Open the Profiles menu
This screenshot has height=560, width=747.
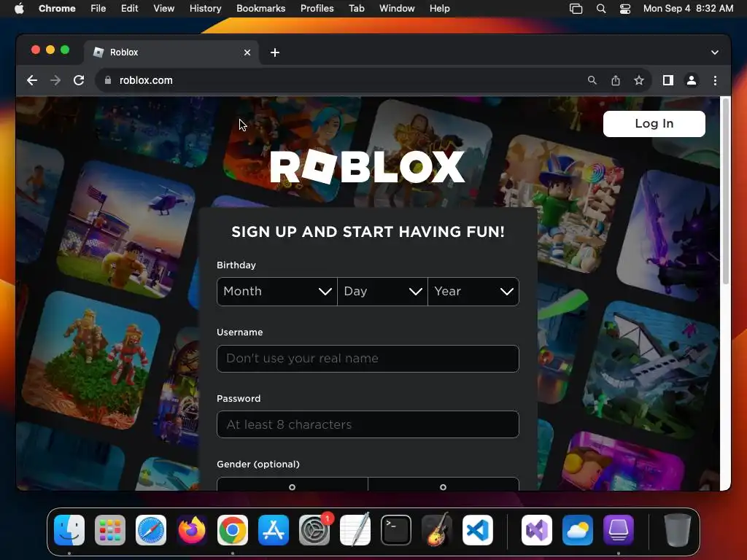click(317, 9)
